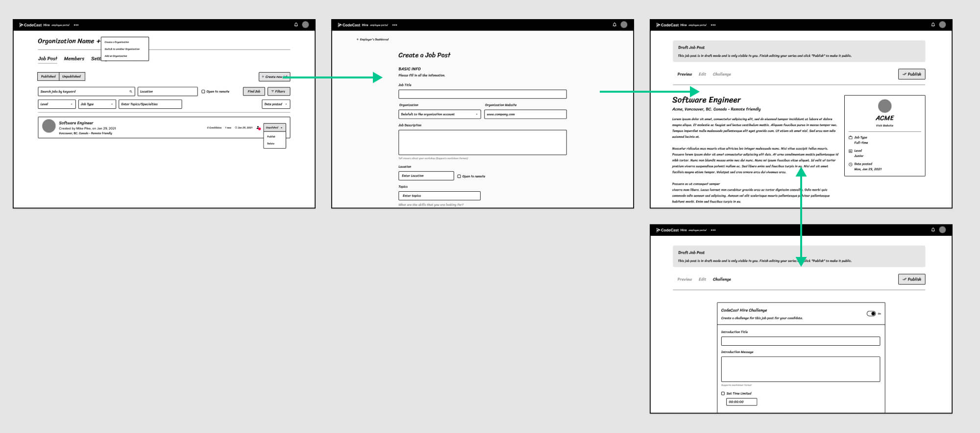Click user avatar on the Challenge screen

click(942, 229)
